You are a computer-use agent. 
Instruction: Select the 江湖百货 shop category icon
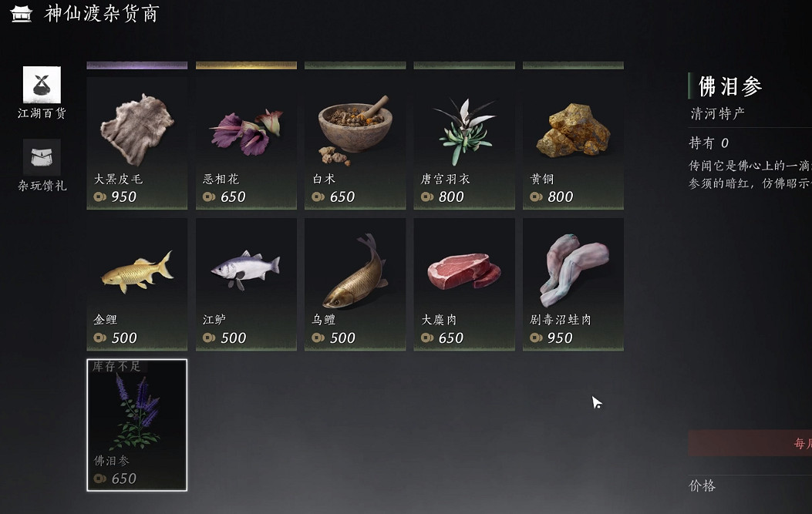42,85
